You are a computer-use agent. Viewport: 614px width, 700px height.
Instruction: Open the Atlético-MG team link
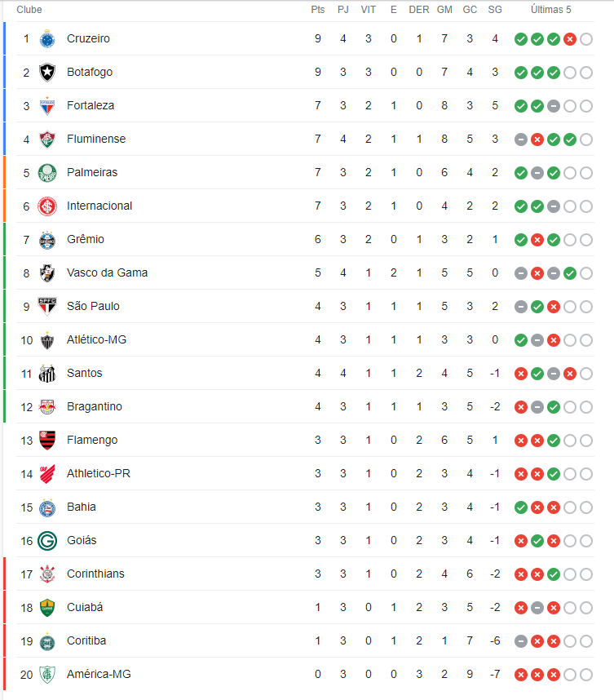(x=96, y=339)
